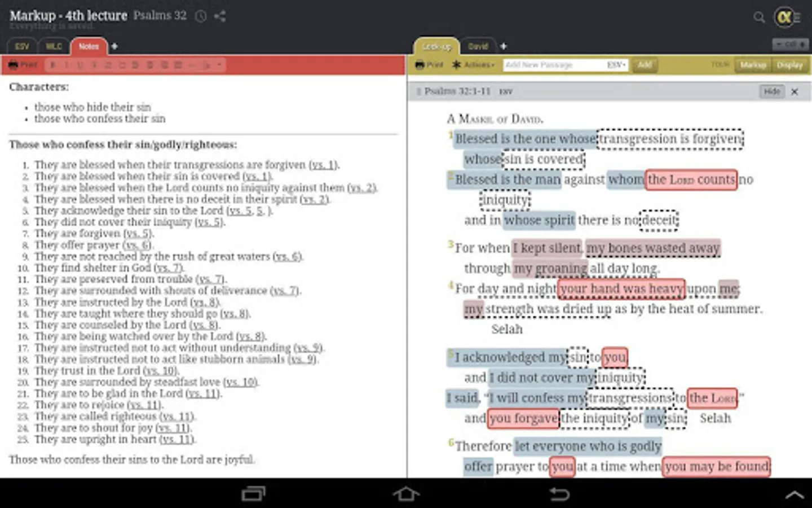Toggle bold formatting in Notes toolbar
The width and height of the screenshot is (812, 508).
[x=52, y=65]
